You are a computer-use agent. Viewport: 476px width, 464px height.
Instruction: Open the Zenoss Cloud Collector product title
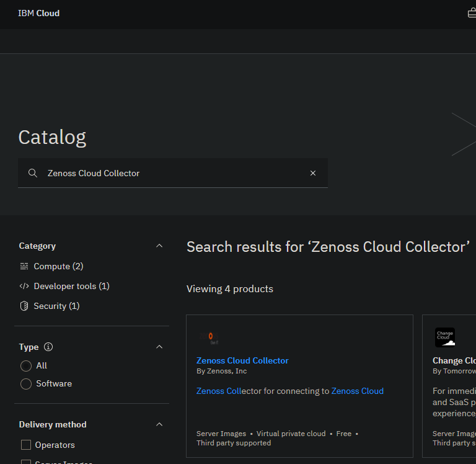(242, 360)
